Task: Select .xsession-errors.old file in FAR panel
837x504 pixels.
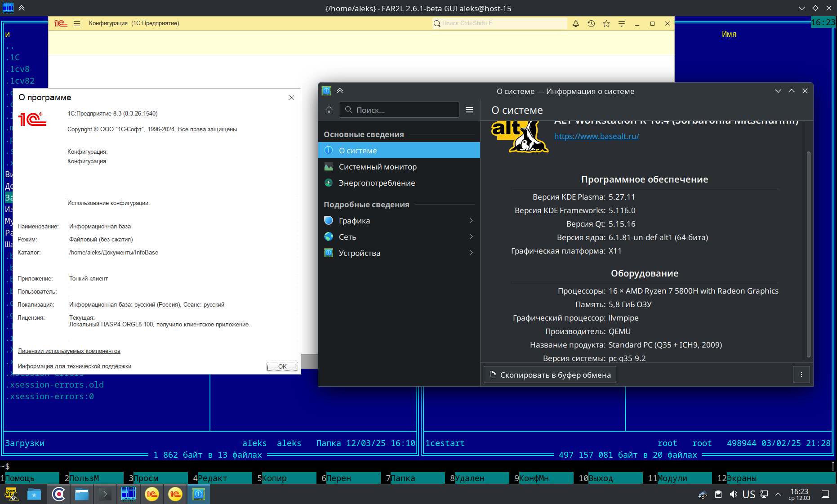Action: click(54, 385)
